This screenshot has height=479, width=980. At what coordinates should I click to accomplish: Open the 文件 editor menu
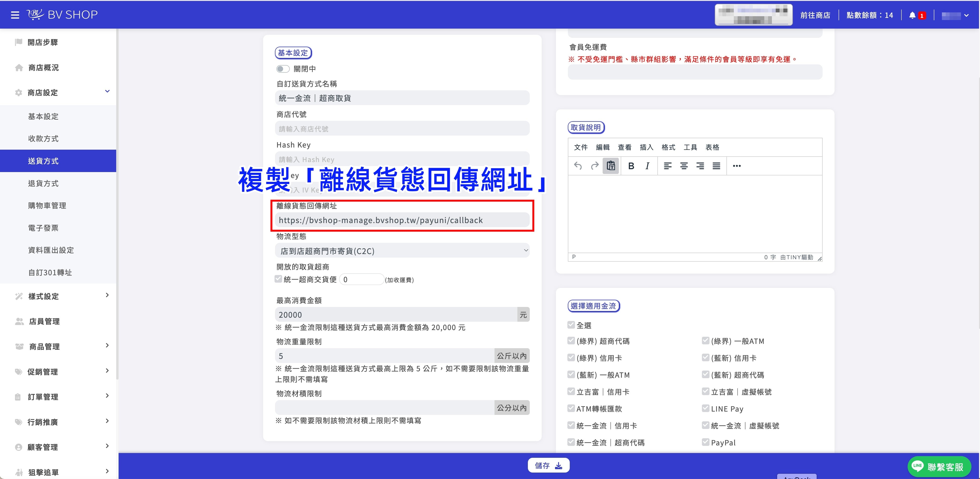pyautogui.click(x=580, y=147)
